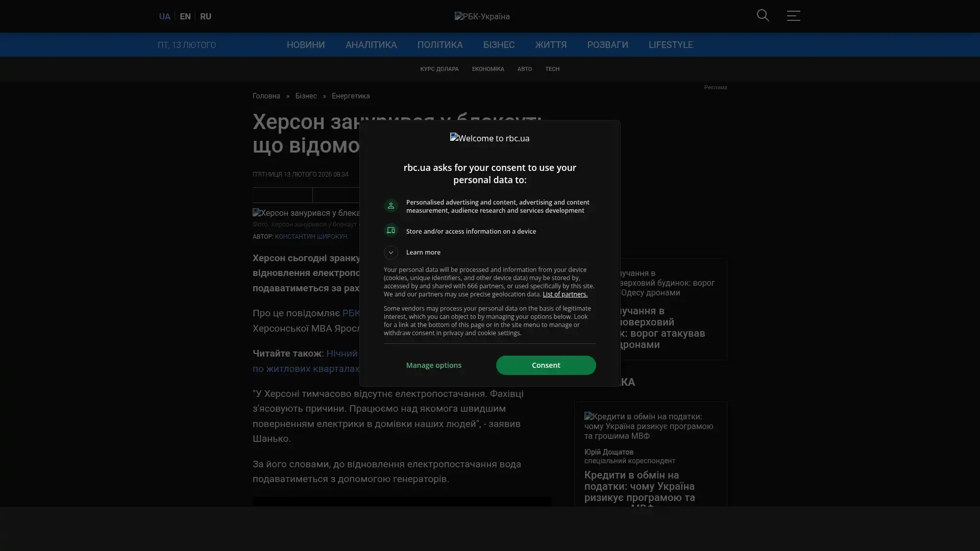Image resolution: width=980 pixels, height=551 pixels.
Task: Open the hamburger menu icon
Action: (793, 16)
